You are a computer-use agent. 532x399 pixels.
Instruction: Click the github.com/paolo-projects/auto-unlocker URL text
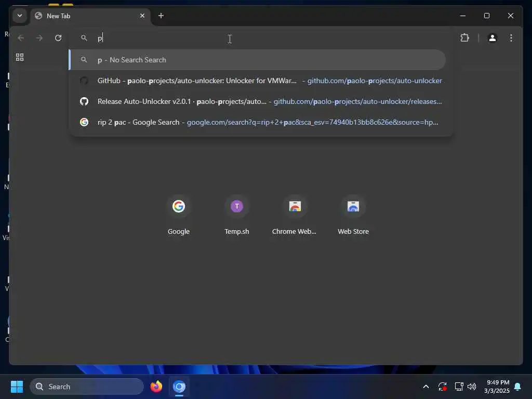coord(375,81)
